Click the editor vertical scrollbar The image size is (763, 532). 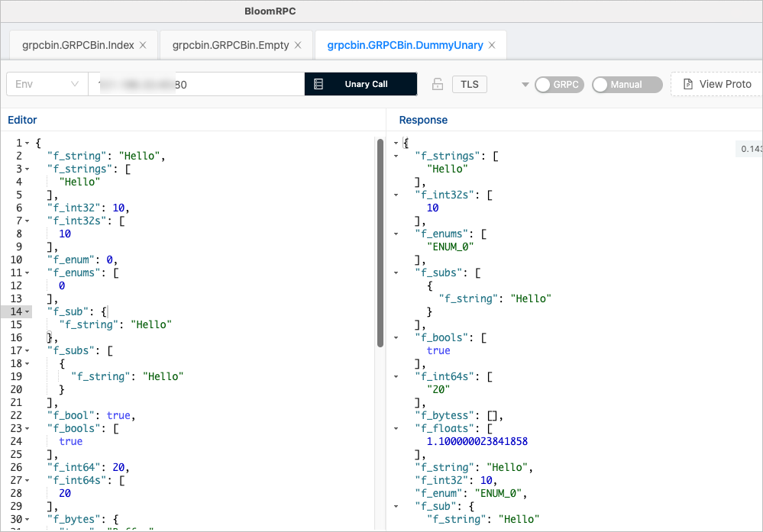(x=380, y=243)
